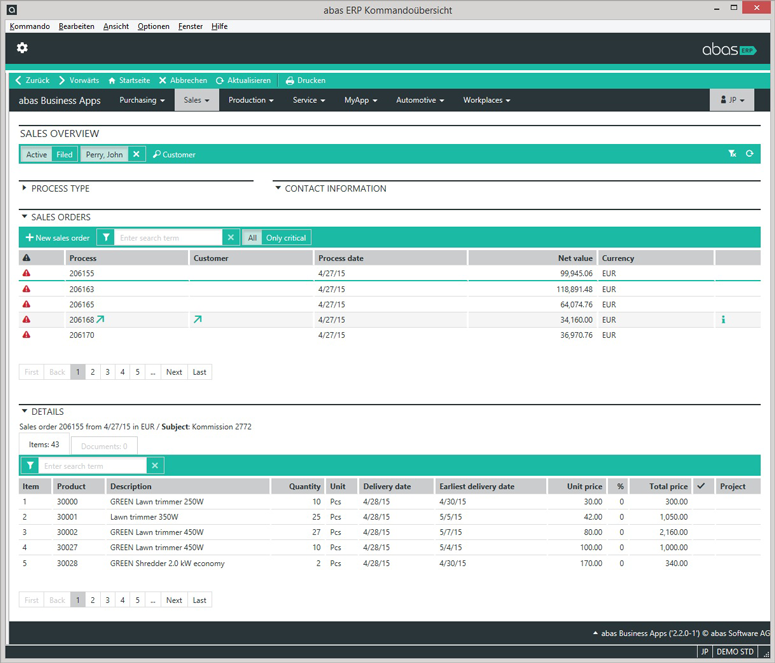Click warning icon for order 206168
The height and width of the screenshot is (663, 775).
(27, 319)
